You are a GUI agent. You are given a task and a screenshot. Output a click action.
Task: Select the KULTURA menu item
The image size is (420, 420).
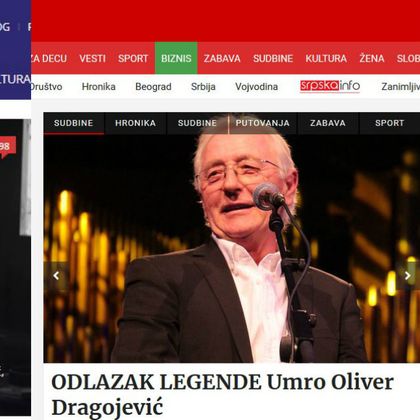[326, 58]
